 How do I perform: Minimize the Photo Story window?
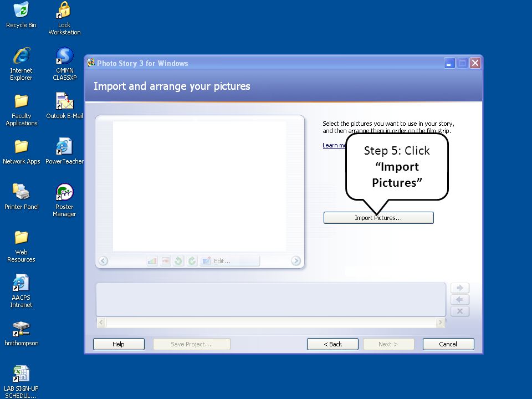[x=449, y=63]
